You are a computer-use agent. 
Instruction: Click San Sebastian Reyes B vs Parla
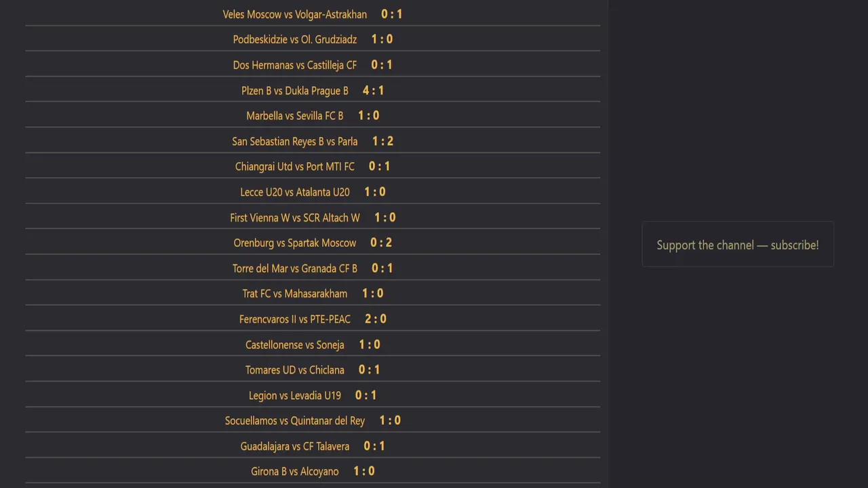click(x=295, y=142)
